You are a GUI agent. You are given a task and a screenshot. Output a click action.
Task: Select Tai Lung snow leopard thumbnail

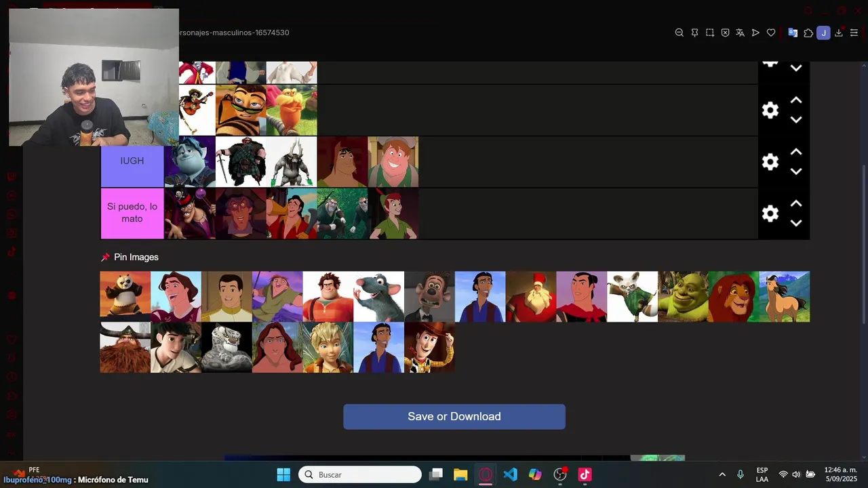tap(226, 348)
